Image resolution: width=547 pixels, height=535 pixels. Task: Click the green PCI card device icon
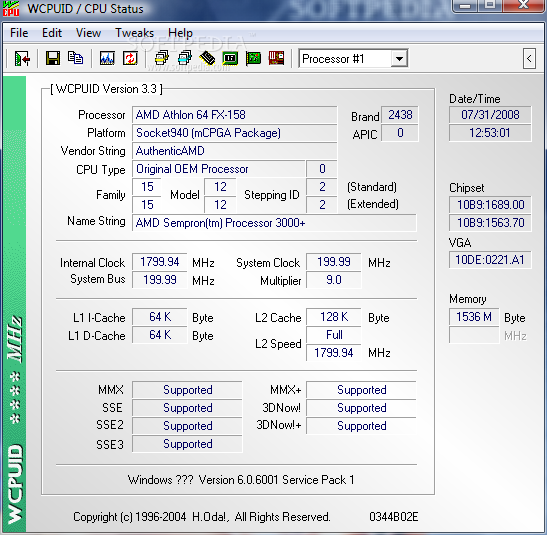253,58
